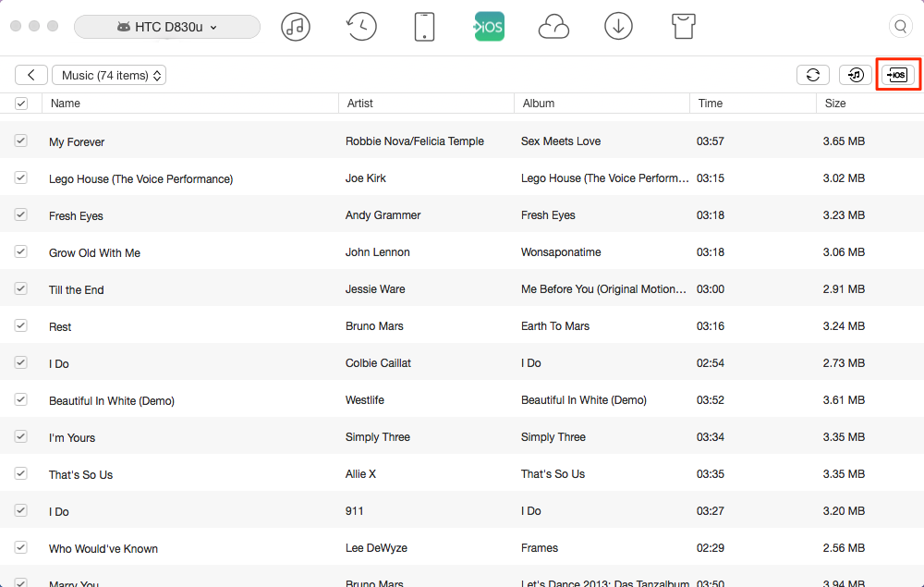Uncheck the Till the End checkbox
The width and height of the screenshot is (924, 587).
20,288
